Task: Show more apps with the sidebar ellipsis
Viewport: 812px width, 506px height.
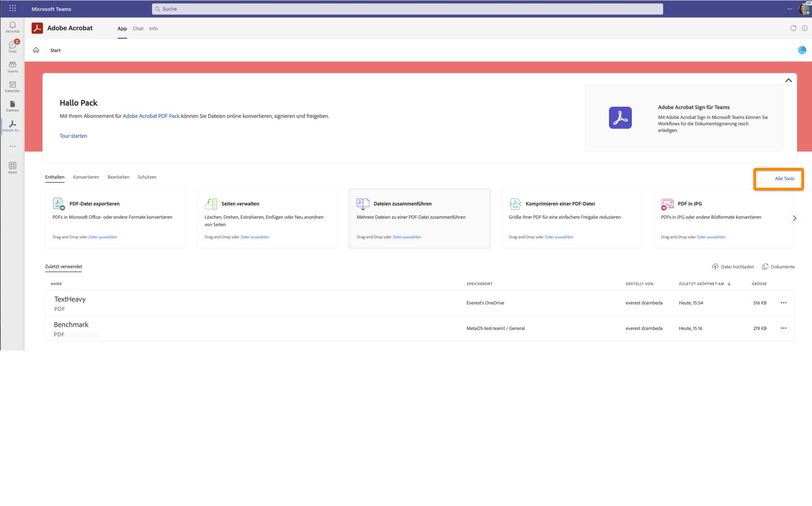Action: (x=13, y=146)
